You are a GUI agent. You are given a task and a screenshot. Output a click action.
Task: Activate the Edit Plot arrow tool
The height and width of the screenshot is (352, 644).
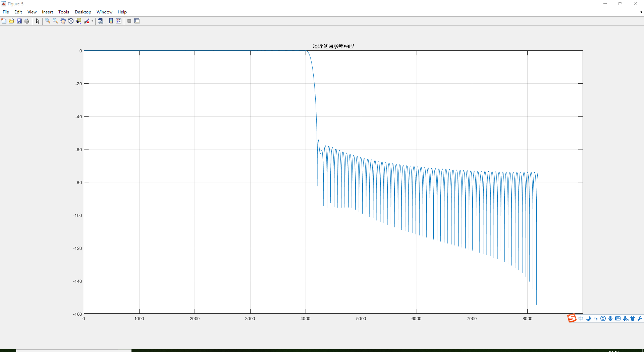pyautogui.click(x=38, y=21)
